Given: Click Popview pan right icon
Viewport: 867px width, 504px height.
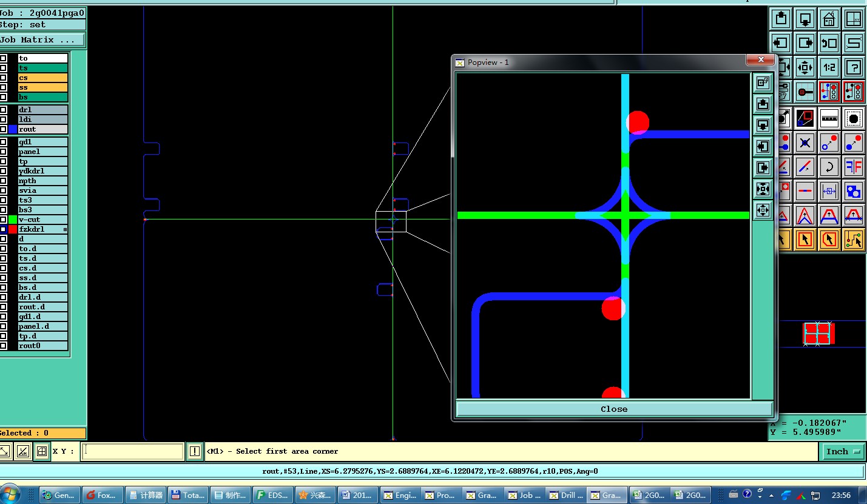Looking at the screenshot, I should (763, 167).
